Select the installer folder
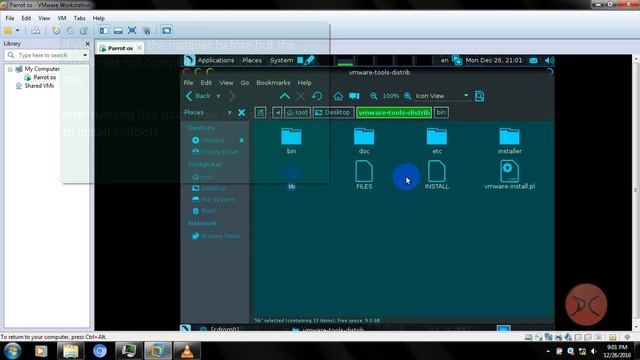 509,141
